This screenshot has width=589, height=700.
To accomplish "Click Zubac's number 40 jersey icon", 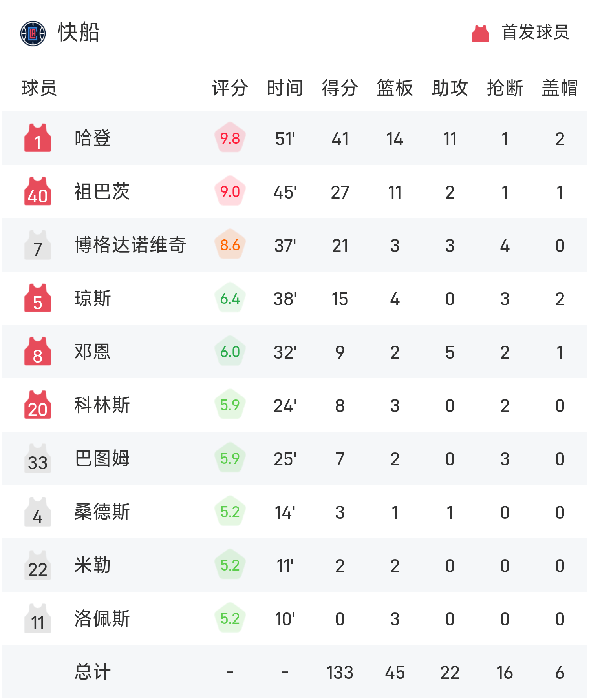I will (x=38, y=191).
